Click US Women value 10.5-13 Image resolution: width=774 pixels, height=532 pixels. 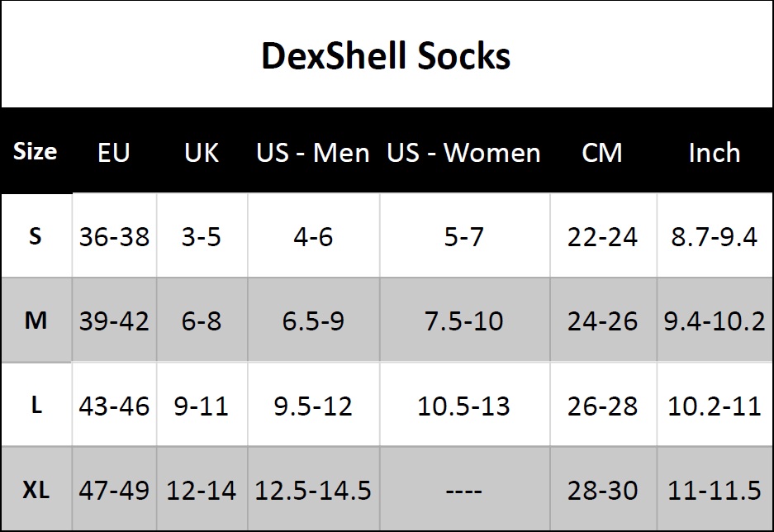[463, 406]
